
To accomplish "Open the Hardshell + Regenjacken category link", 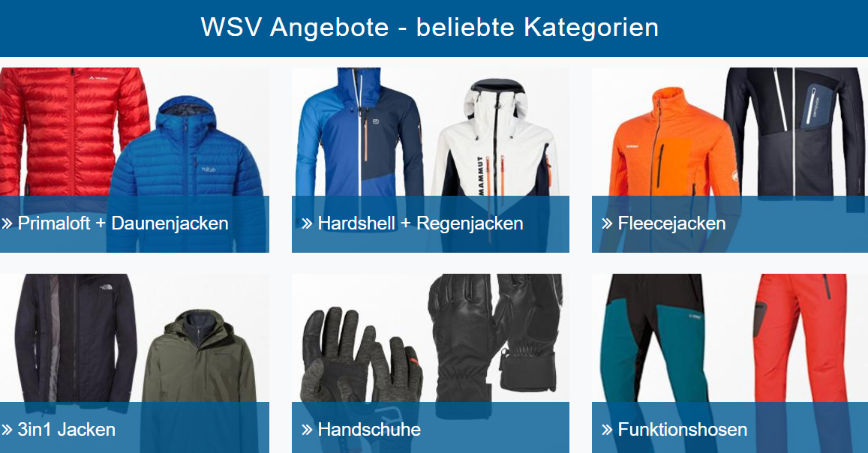I will pos(420,223).
